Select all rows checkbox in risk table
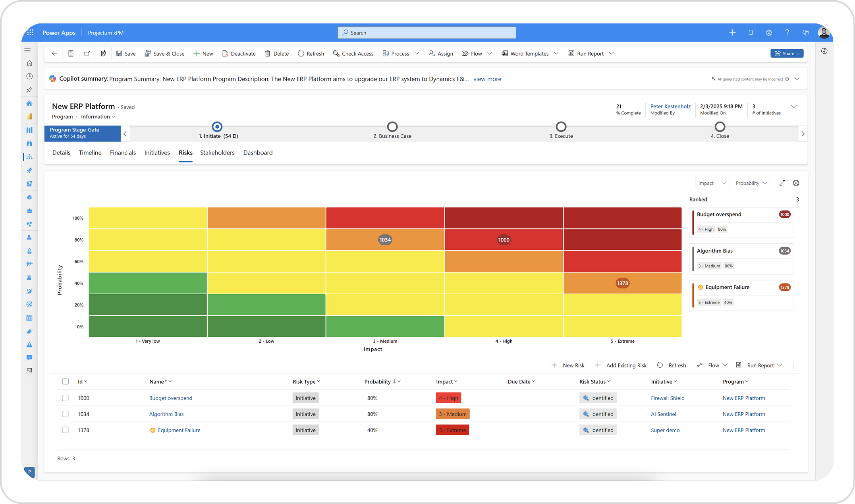855x504 pixels. [66, 381]
